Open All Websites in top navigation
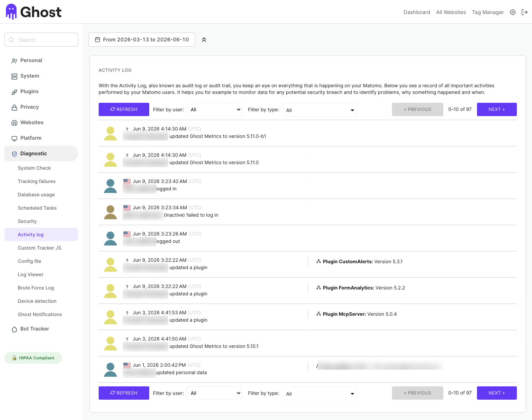 (x=451, y=12)
